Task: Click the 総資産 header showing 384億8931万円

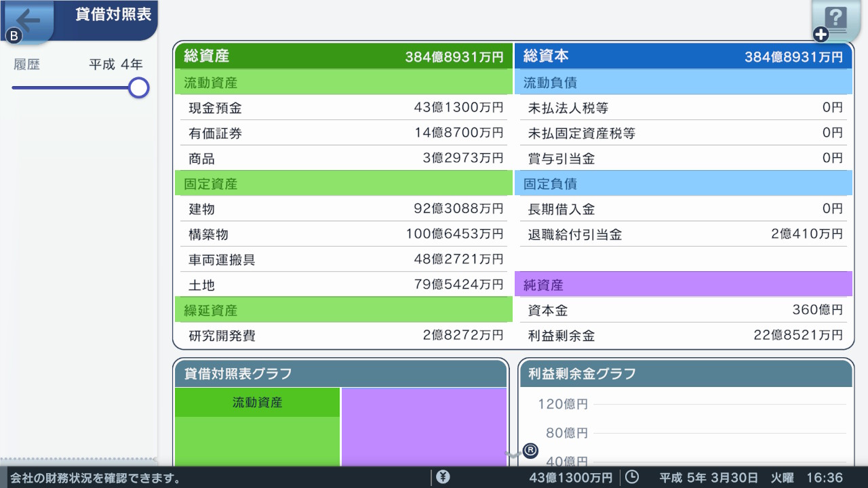Action: pyautogui.click(x=343, y=56)
